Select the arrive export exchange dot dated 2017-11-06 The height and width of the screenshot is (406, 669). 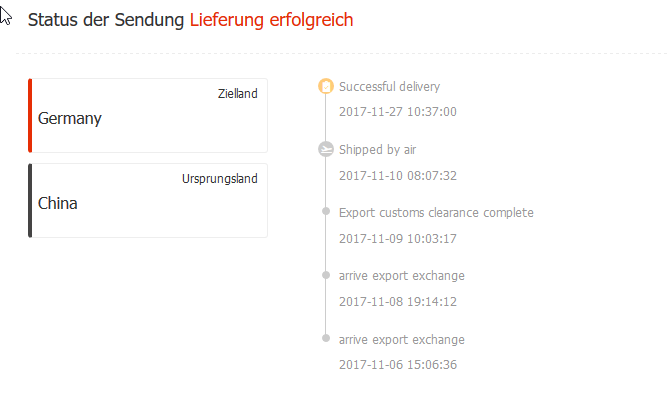pos(326,338)
